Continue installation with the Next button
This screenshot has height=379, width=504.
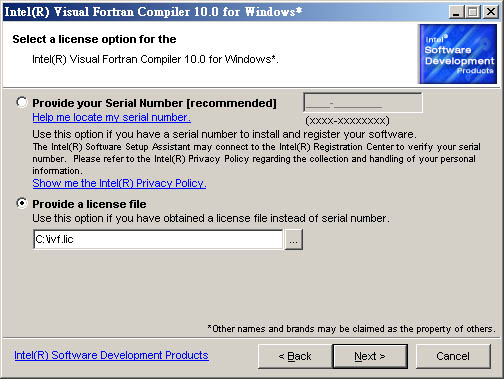pos(370,356)
